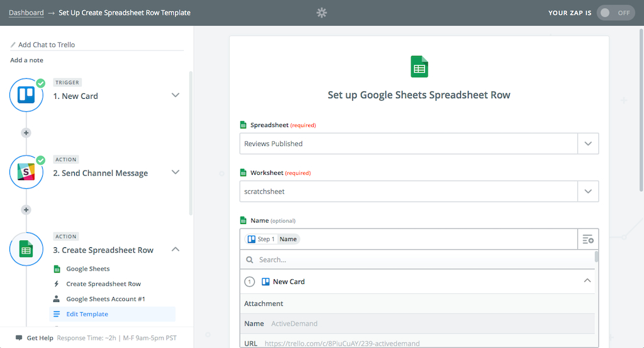Collapse the Create Spreadsheet Row step
Screen dimensions: 644x348
tap(175, 250)
